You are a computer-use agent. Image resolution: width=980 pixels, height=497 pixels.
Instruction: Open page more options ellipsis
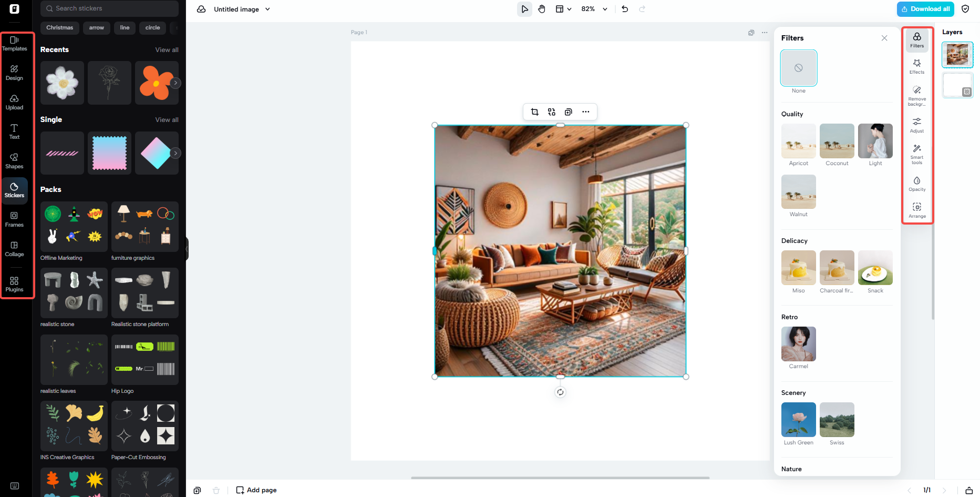coord(765,33)
